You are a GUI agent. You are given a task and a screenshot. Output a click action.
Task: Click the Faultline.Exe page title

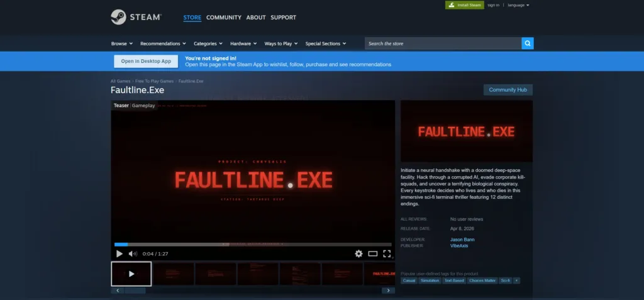click(x=137, y=90)
